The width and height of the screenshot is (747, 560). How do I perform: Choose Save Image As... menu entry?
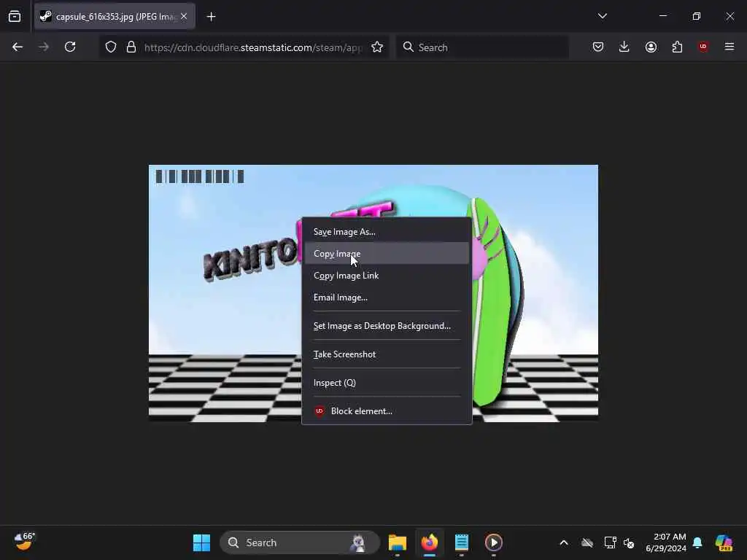[387, 232]
